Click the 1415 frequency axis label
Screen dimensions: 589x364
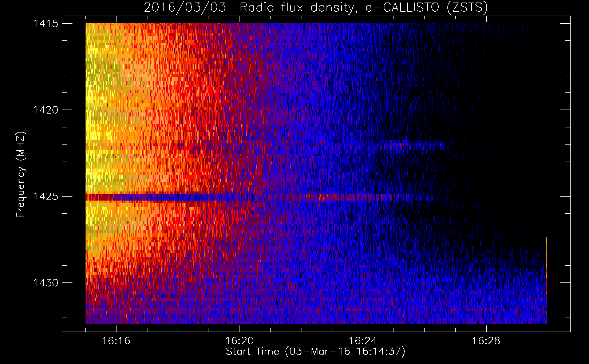tap(46, 24)
